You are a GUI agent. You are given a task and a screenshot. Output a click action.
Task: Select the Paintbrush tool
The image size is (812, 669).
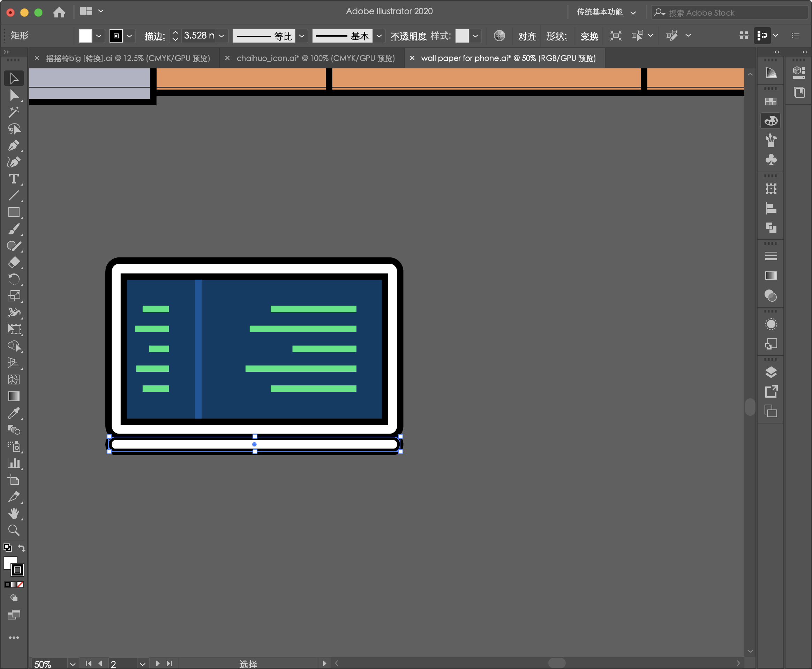(14, 229)
